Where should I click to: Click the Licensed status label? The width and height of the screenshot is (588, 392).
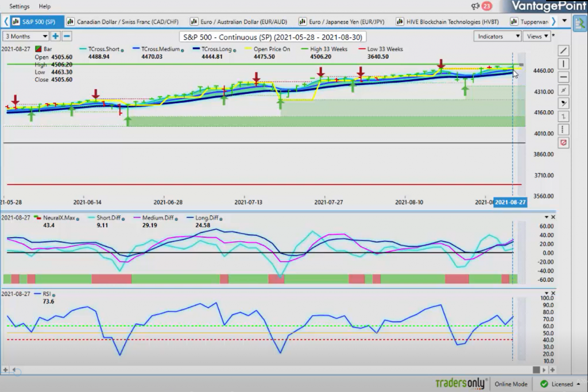click(562, 384)
